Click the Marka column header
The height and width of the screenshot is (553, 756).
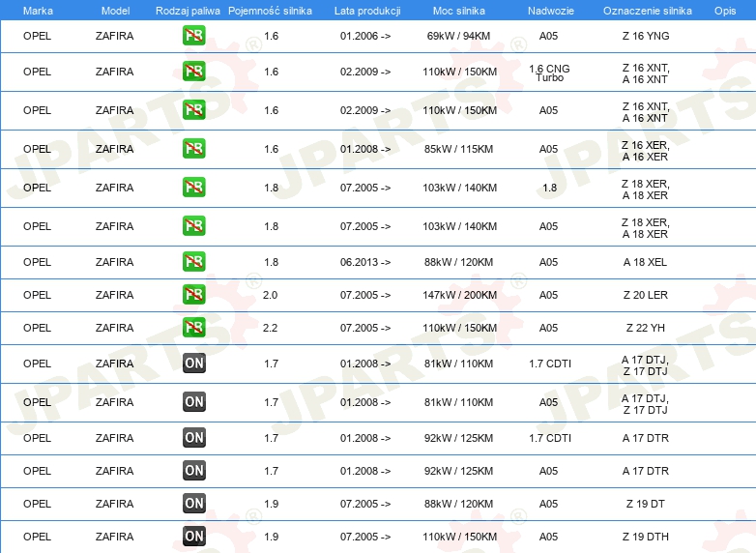coord(38,10)
